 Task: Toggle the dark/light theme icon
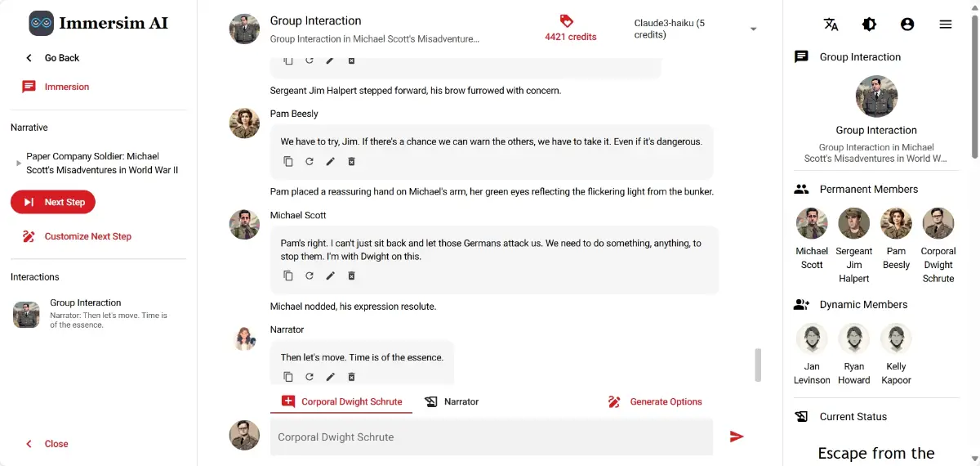[869, 25]
